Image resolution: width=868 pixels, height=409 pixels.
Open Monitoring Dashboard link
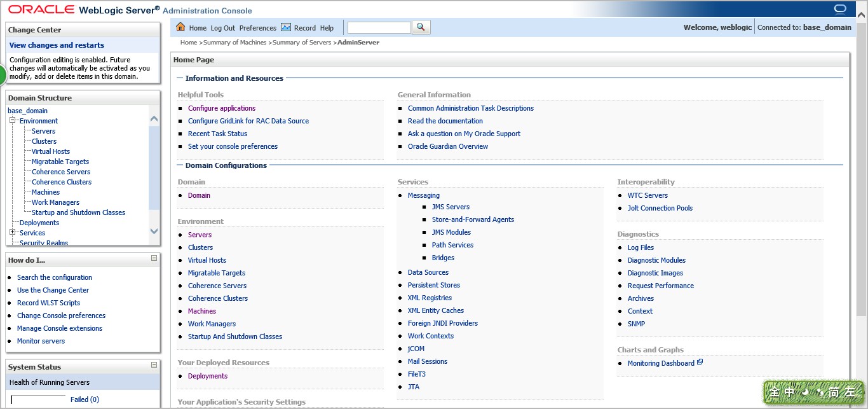(661, 363)
